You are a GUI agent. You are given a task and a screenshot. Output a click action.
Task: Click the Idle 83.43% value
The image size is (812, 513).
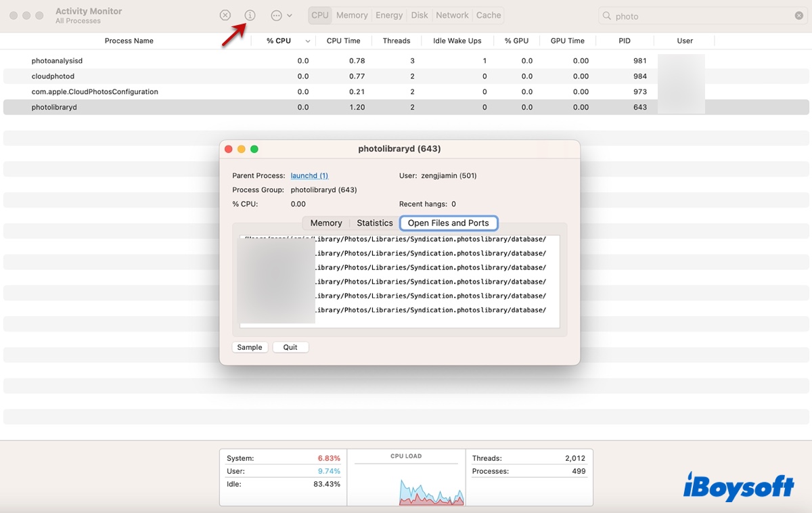(327, 484)
